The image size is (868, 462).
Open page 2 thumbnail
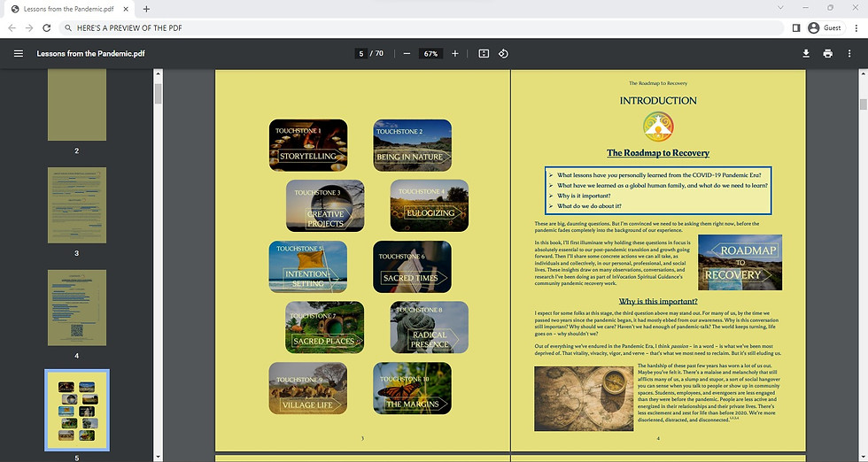[77, 105]
